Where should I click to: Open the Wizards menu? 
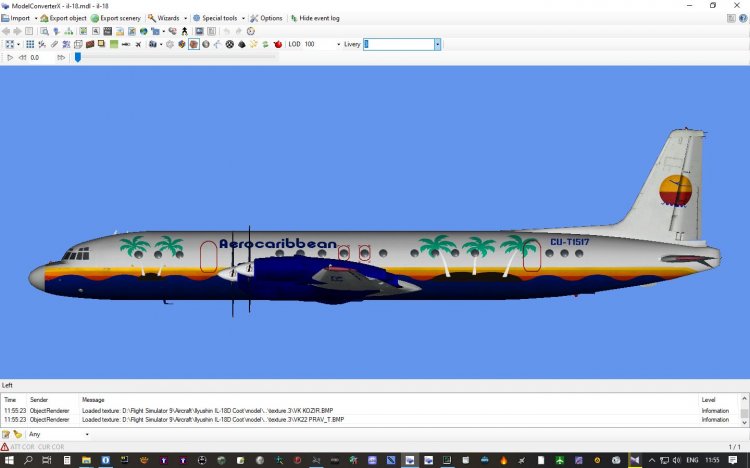(x=164, y=18)
